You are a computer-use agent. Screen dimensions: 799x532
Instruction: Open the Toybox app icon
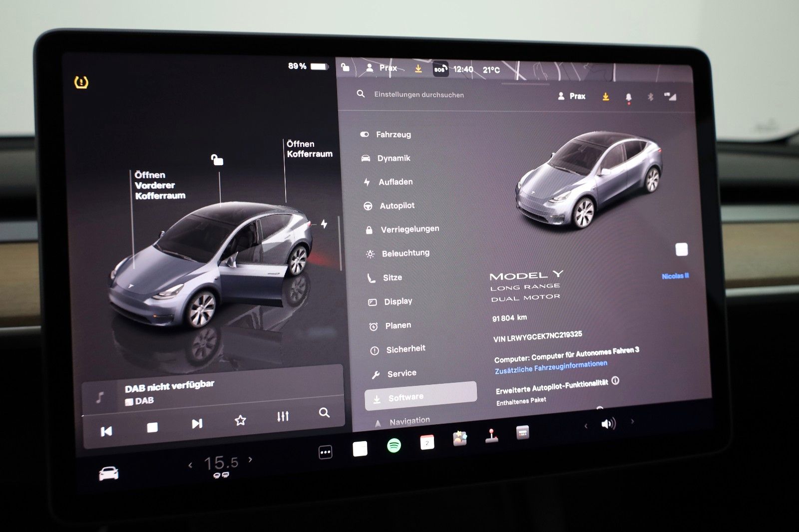(x=460, y=438)
